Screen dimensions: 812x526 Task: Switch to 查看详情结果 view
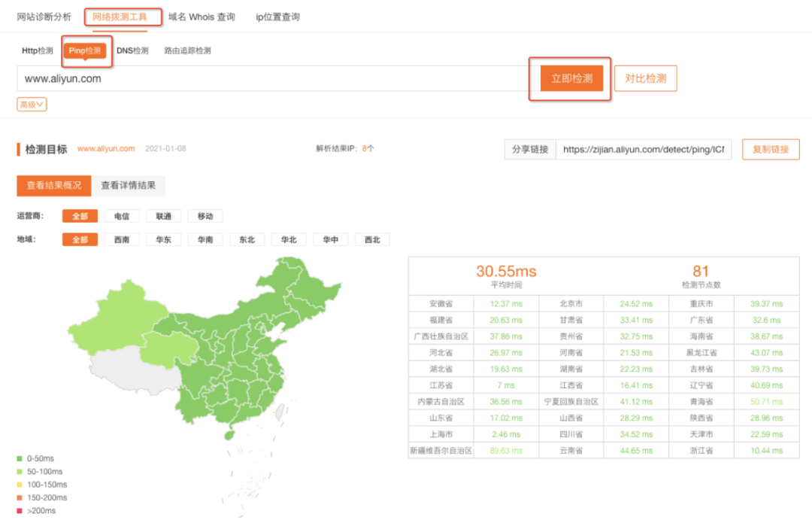coord(132,185)
